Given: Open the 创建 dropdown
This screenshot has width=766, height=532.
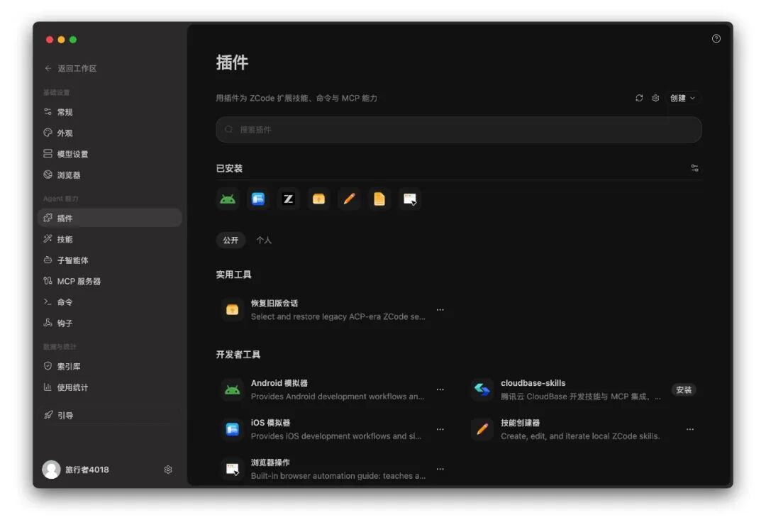Looking at the screenshot, I should [682, 98].
